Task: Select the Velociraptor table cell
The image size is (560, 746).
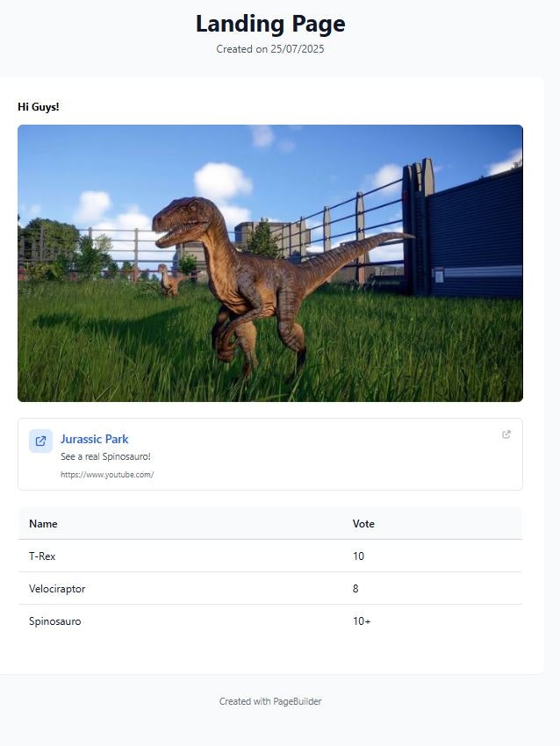Action: coord(57,589)
